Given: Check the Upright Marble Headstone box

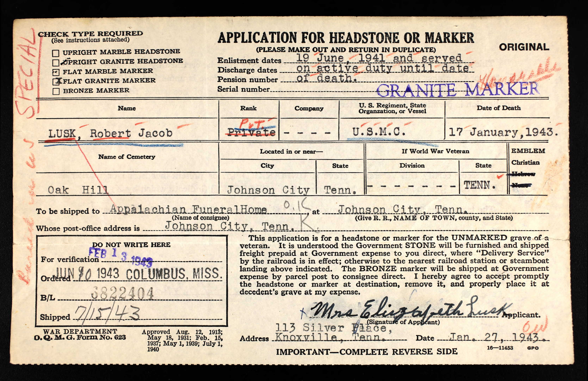Looking at the screenshot, I should point(56,53).
